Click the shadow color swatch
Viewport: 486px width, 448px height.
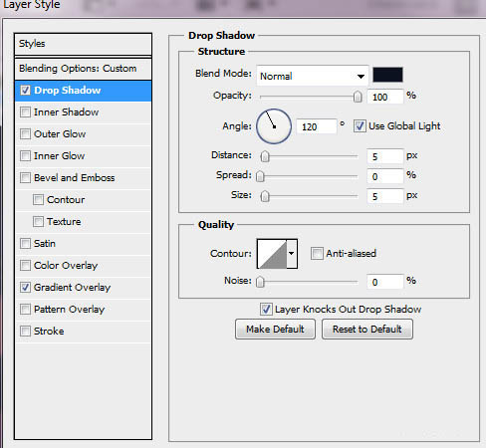[387, 75]
